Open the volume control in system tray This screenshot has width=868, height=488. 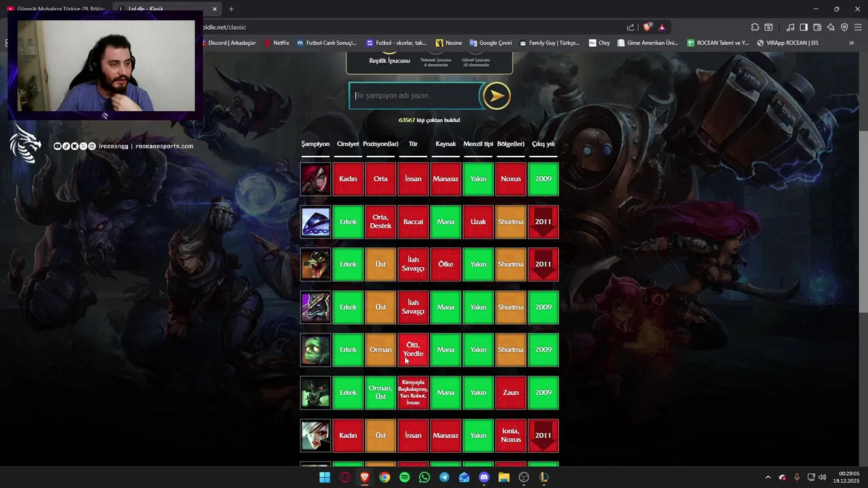(823, 477)
